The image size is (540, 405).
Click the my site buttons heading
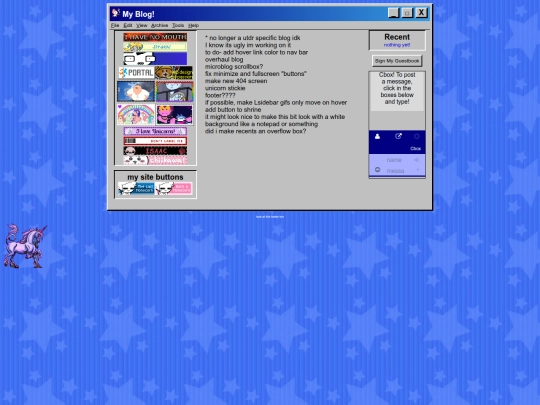(155, 177)
